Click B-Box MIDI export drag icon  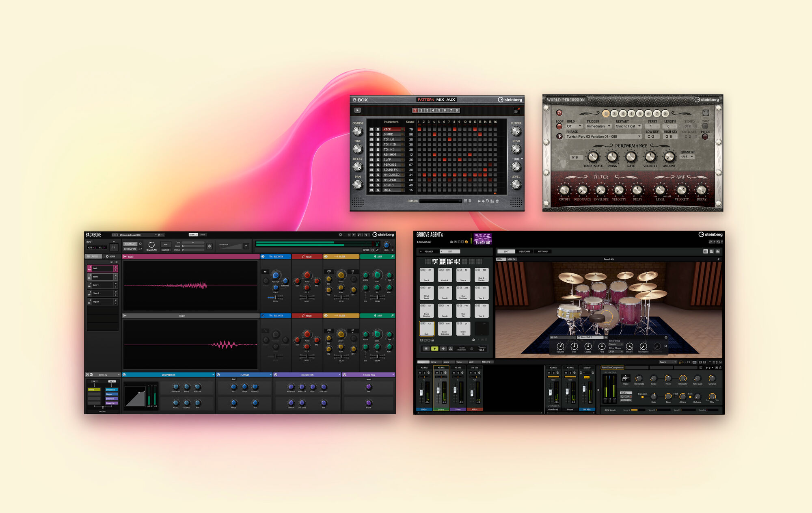click(516, 110)
